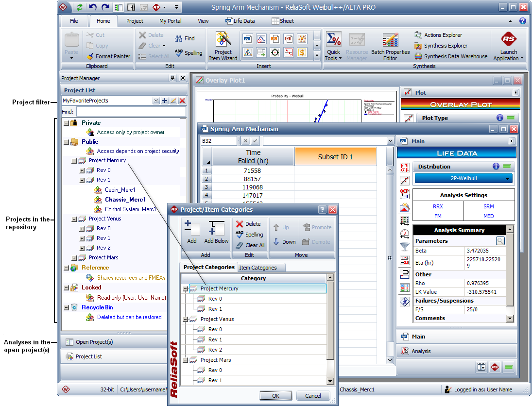
Task: Add a new project filter with plus icon
Action: (x=165, y=101)
